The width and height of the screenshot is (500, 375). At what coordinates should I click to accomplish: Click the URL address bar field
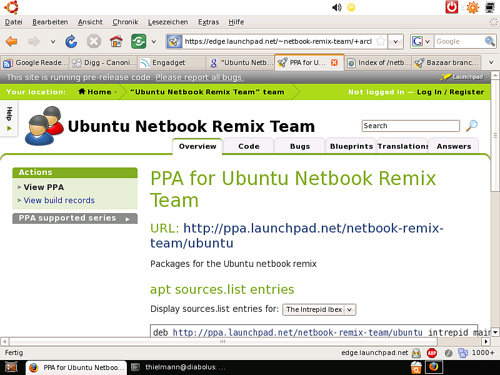pyautogui.click(x=278, y=42)
